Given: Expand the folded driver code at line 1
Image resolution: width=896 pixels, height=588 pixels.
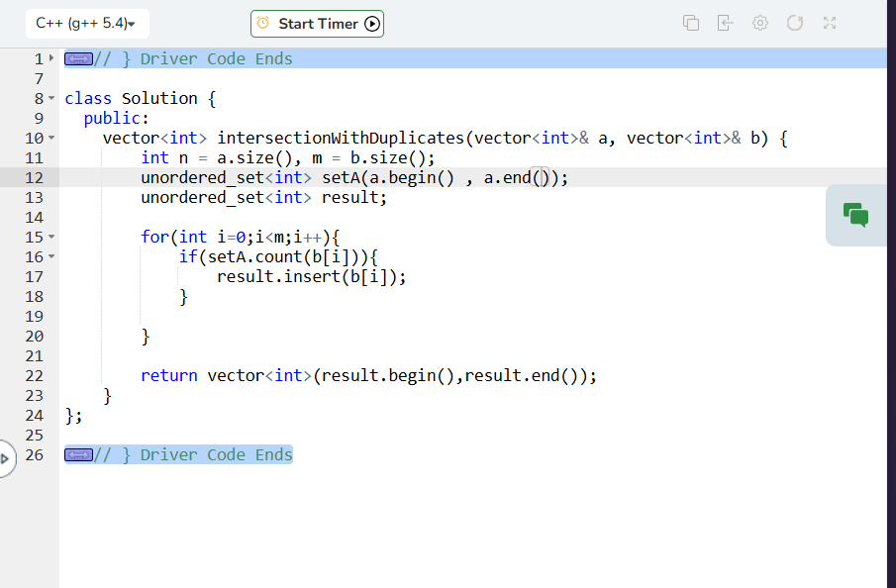Looking at the screenshot, I should tap(51, 58).
